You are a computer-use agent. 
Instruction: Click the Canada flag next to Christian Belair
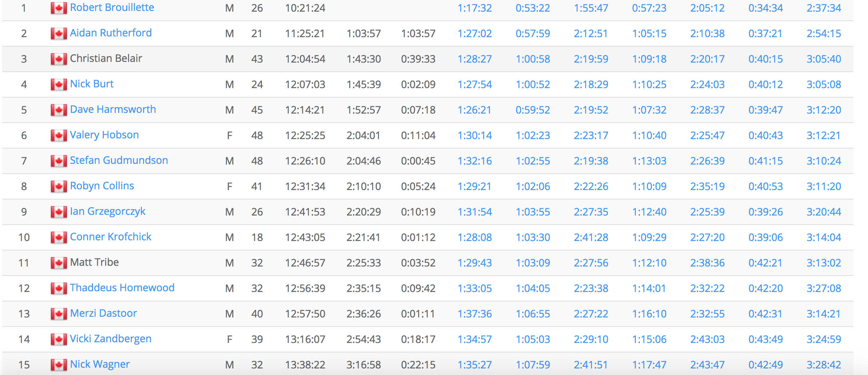point(59,59)
